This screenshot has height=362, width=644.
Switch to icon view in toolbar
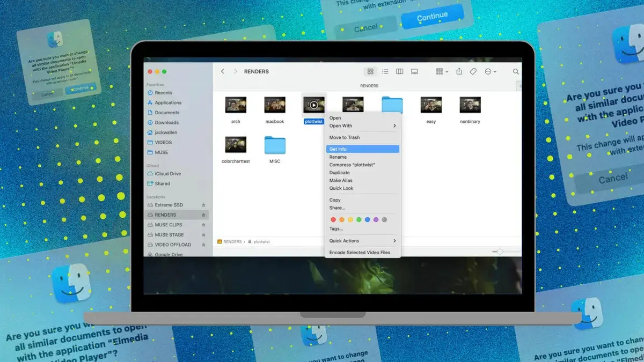tap(370, 71)
